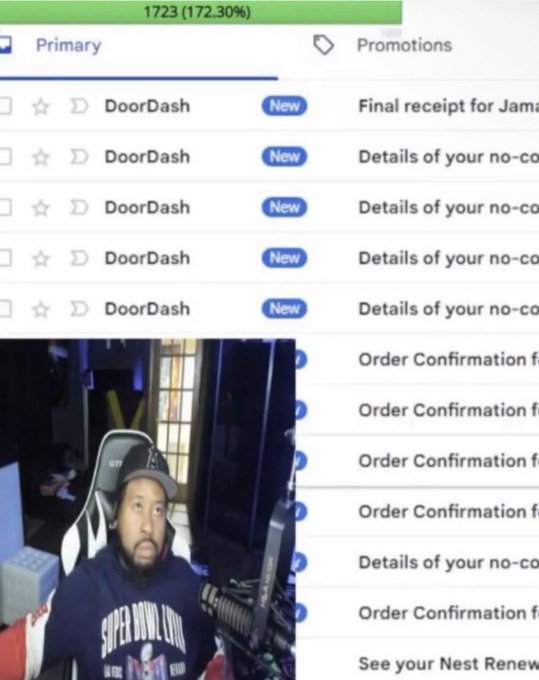Open the Promotions tab

[404, 46]
